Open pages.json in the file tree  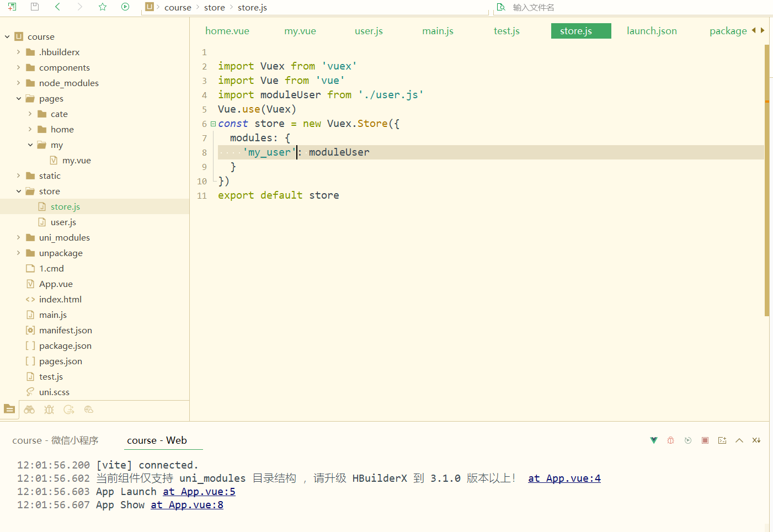[61, 361]
